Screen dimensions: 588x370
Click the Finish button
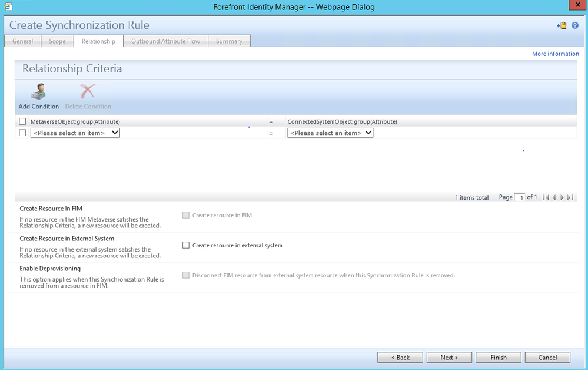coord(499,358)
